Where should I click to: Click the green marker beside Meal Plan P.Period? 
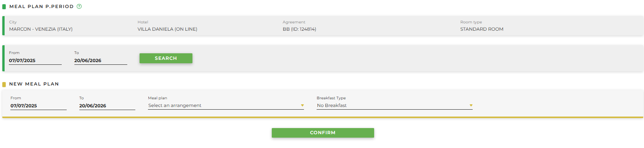point(4,7)
